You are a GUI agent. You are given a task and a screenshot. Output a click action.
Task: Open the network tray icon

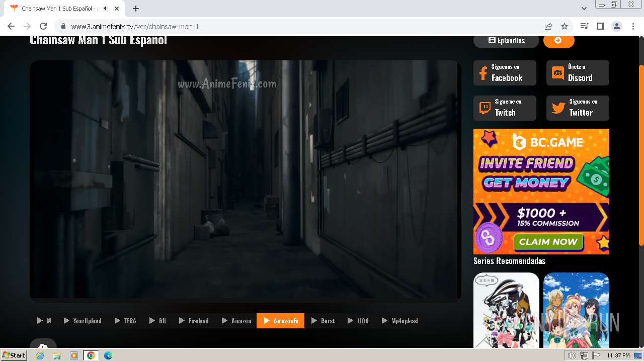pos(584,355)
